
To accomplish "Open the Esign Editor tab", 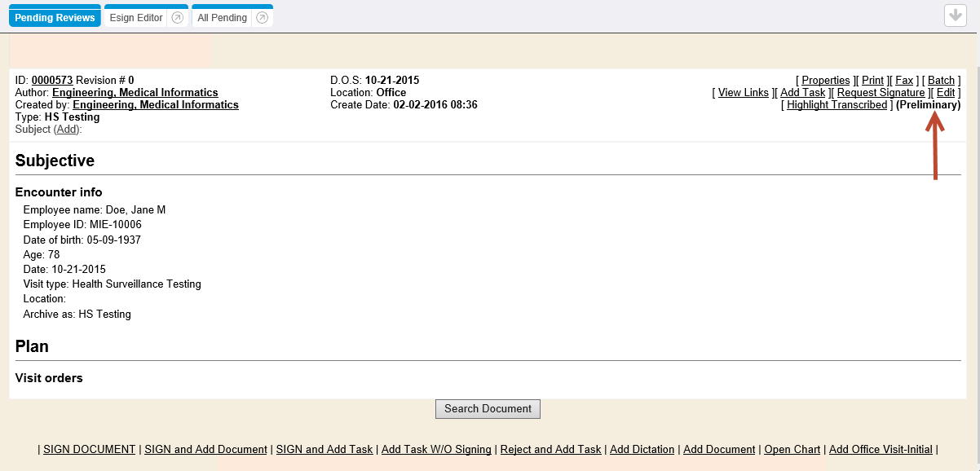I will (136, 18).
